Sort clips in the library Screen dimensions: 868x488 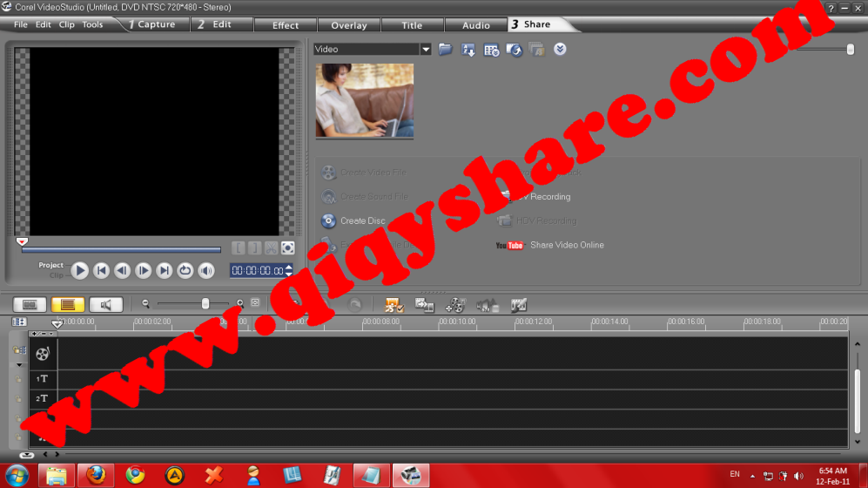click(x=468, y=50)
